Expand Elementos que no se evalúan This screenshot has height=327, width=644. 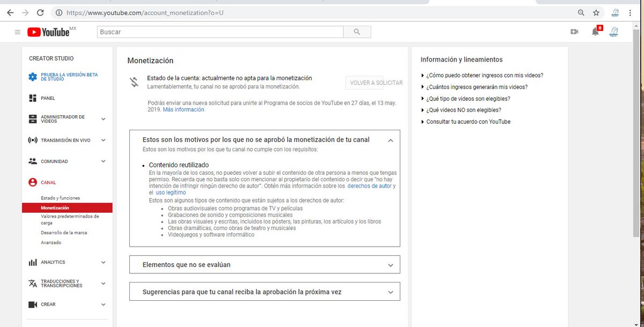(x=265, y=264)
